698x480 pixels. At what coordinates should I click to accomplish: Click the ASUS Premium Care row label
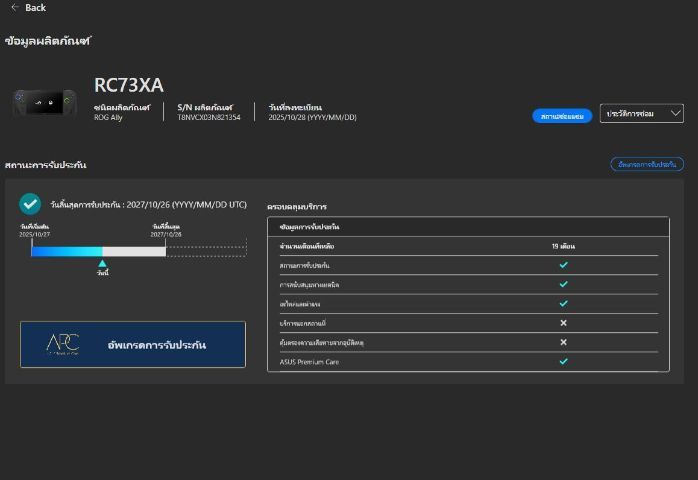coord(309,362)
